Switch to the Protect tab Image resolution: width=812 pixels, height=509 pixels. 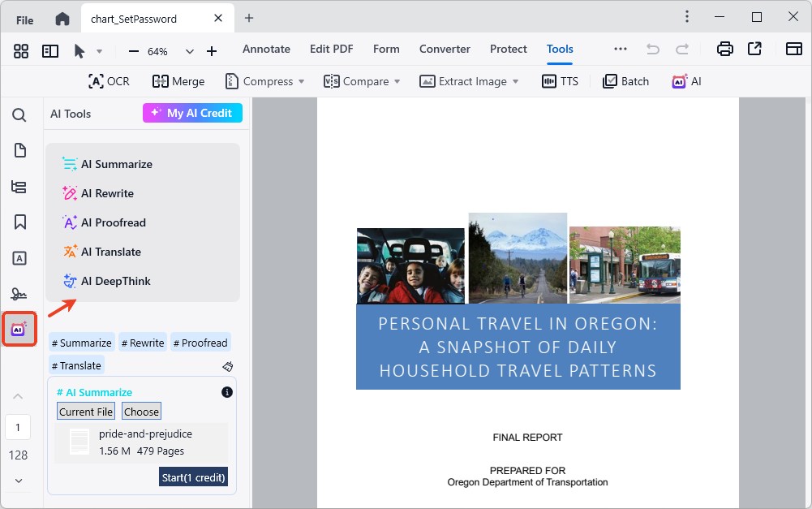(x=508, y=49)
